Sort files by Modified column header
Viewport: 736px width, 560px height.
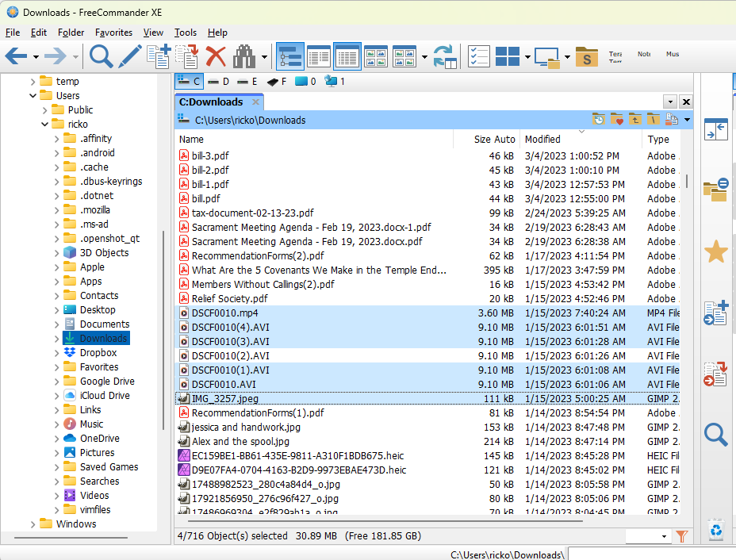coord(542,139)
